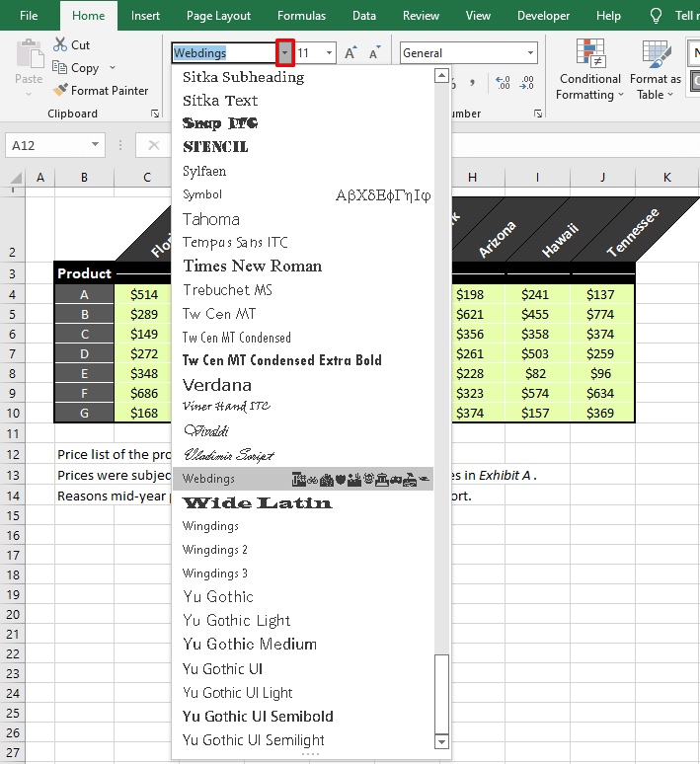Click product row label G
Viewport: 700px width, 764px height.
[84, 414]
